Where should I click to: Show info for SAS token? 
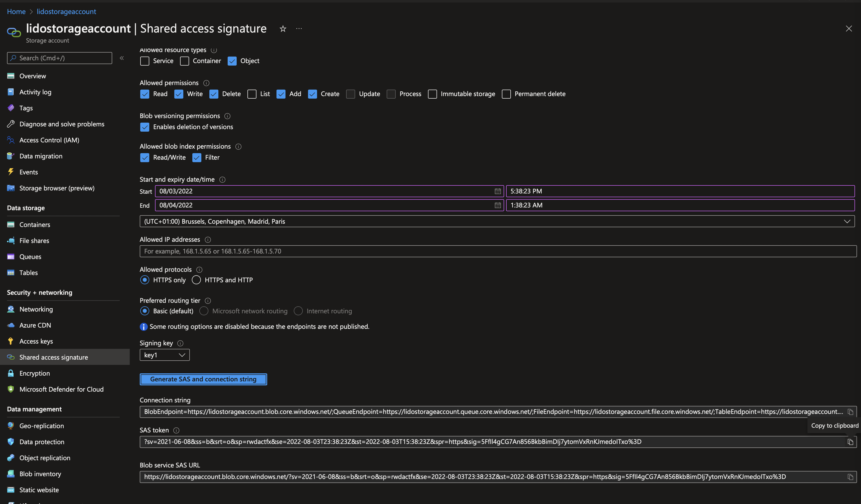tap(176, 430)
